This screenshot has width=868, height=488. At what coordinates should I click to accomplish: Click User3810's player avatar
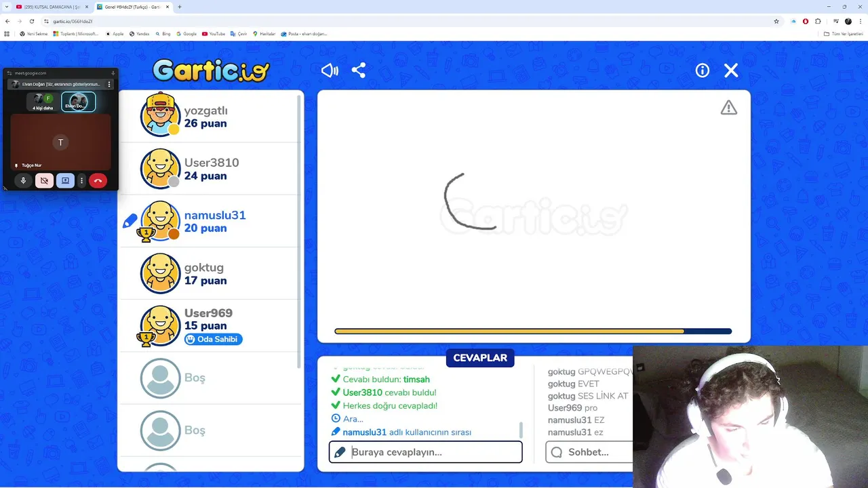click(161, 168)
